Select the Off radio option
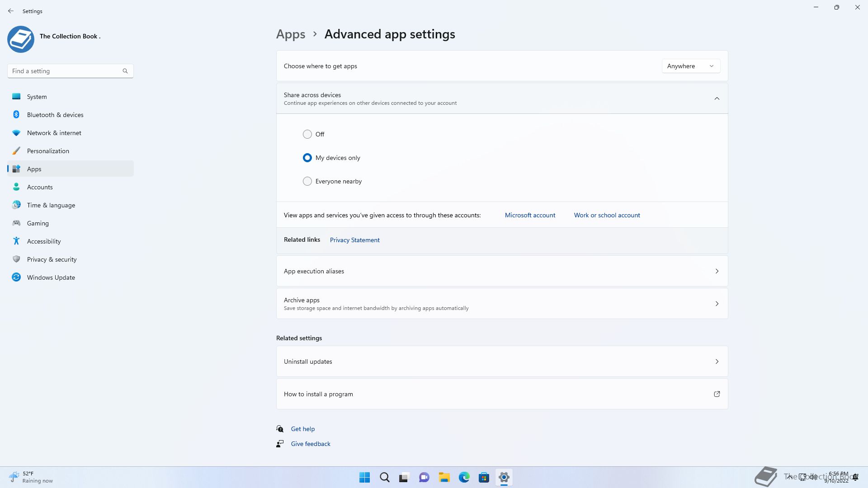 pos(307,134)
